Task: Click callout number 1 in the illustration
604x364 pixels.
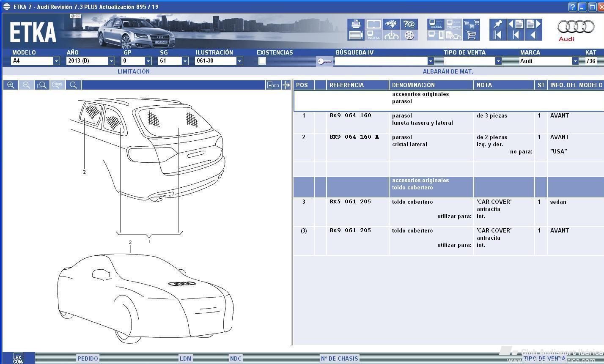Action: click(x=149, y=241)
